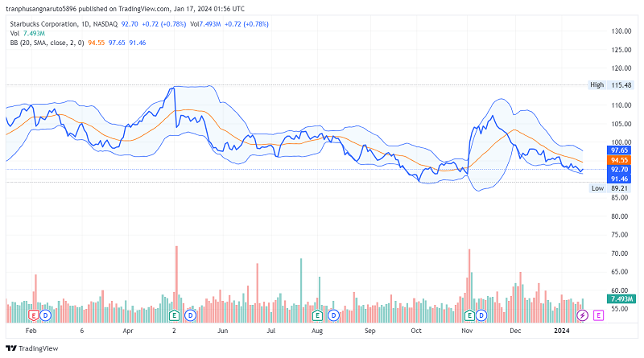644x358 pixels.
Task: Select the Vol indicator legend
Action: (16, 33)
